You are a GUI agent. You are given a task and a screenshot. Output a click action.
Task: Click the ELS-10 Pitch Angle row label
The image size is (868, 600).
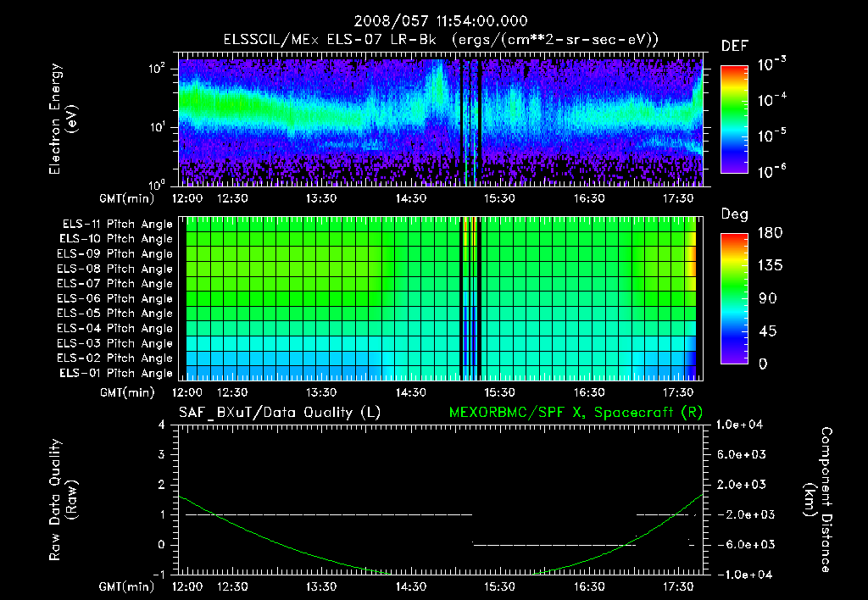[116, 239]
